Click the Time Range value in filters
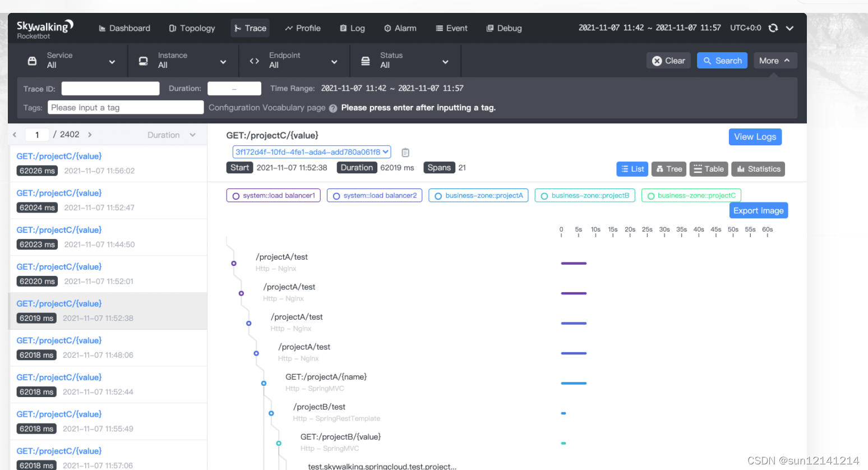868x470 pixels. 392,88
